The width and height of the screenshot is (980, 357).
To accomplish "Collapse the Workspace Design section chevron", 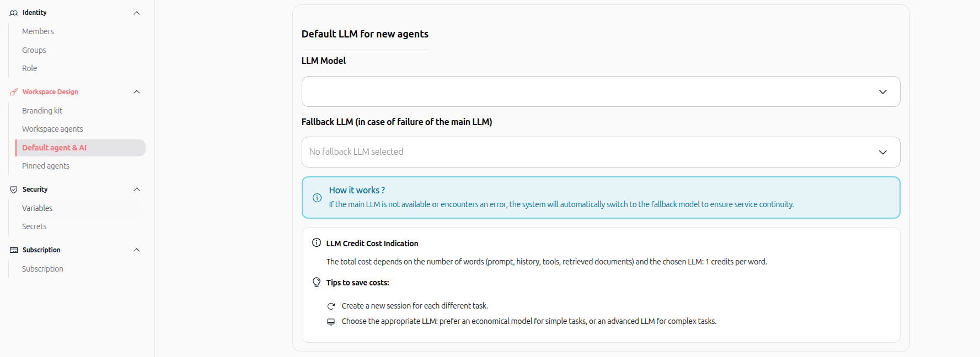I will pos(137,92).
